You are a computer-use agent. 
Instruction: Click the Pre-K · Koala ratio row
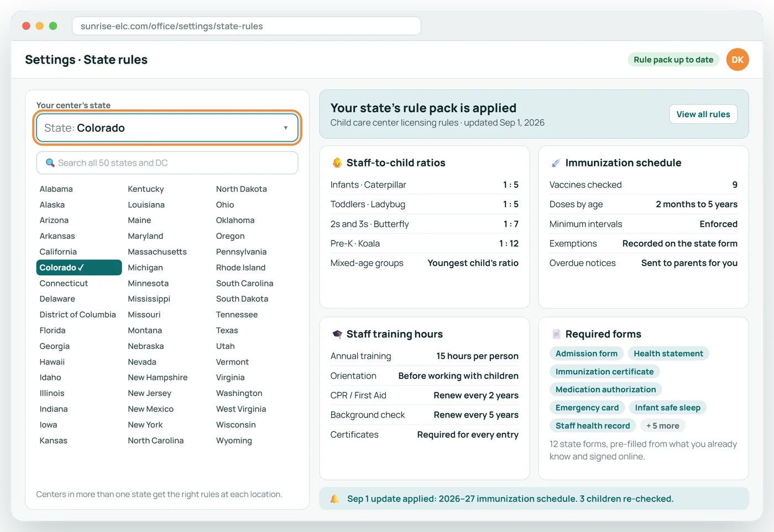[425, 243]
